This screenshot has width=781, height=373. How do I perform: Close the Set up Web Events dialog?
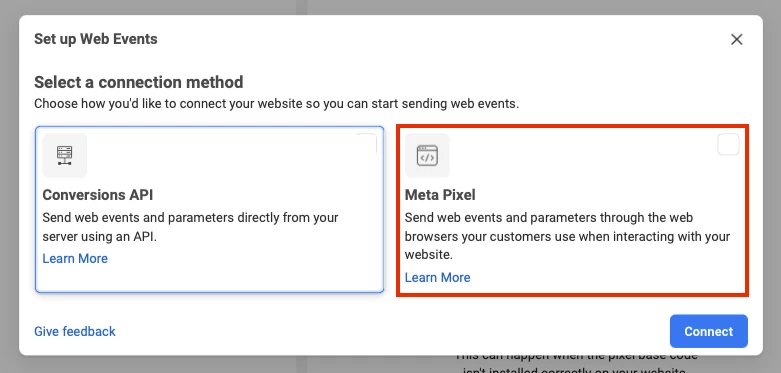pyautogui.click(x=736, y=39)
